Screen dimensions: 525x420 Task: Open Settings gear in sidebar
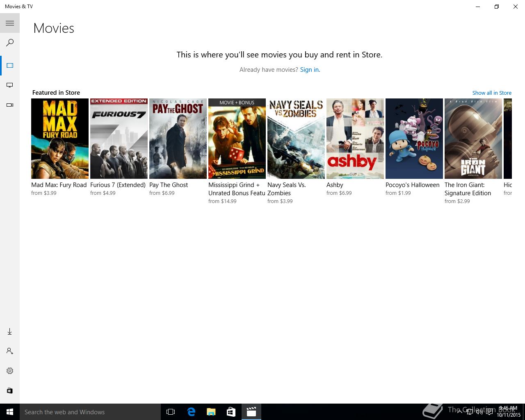click(x=10, y=371)
